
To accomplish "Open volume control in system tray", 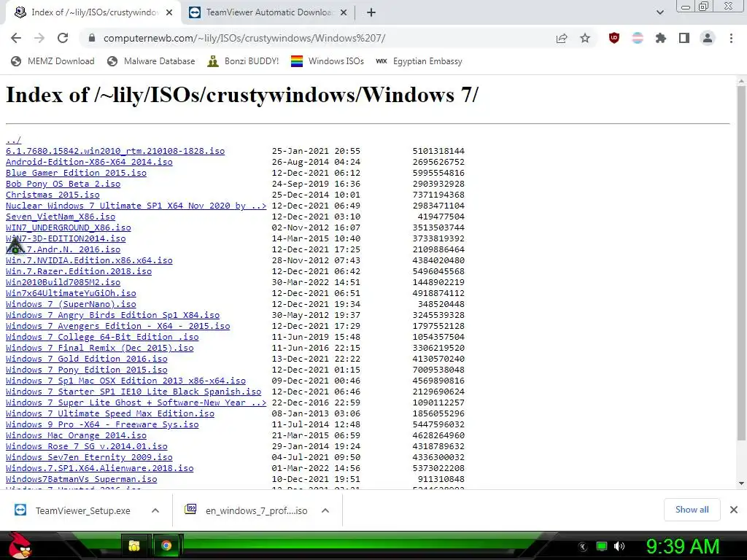I will coord(619,546).
